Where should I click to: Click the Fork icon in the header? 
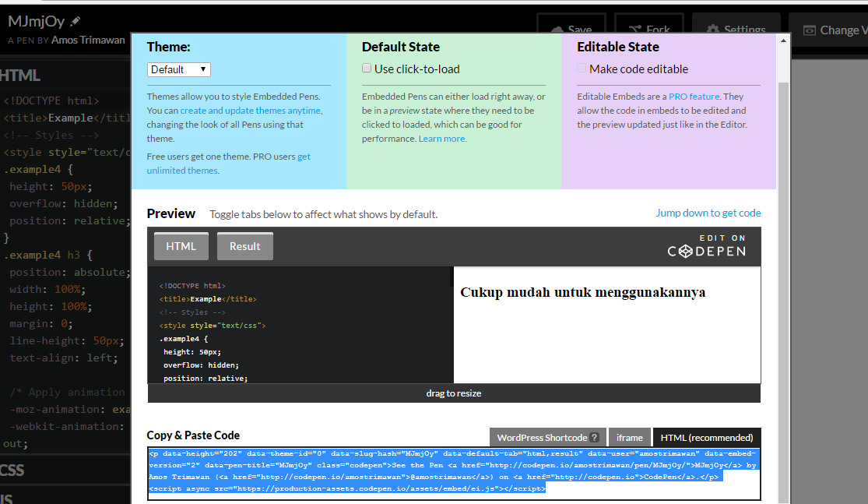click(x=635, y=30)
